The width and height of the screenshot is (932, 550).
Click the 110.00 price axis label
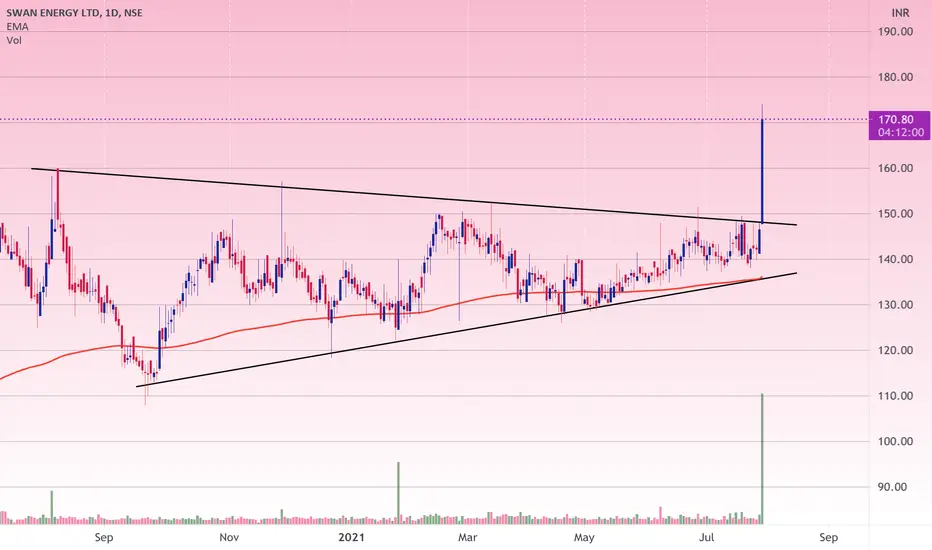896,396
